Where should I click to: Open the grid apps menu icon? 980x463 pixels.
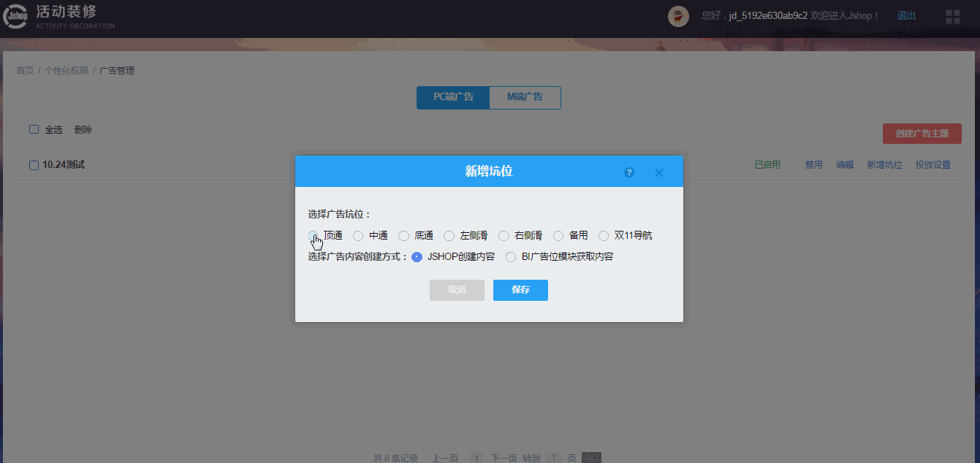tap(953, 16)
